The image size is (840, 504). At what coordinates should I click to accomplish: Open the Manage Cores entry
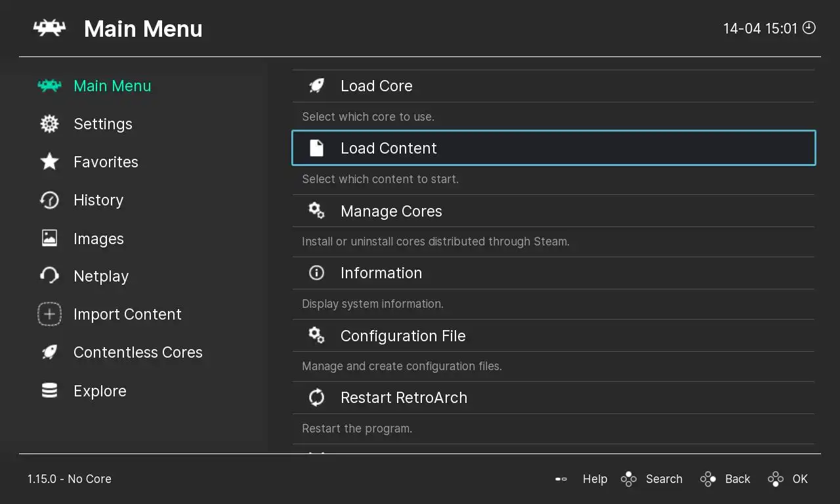click(x=391, y=211)
